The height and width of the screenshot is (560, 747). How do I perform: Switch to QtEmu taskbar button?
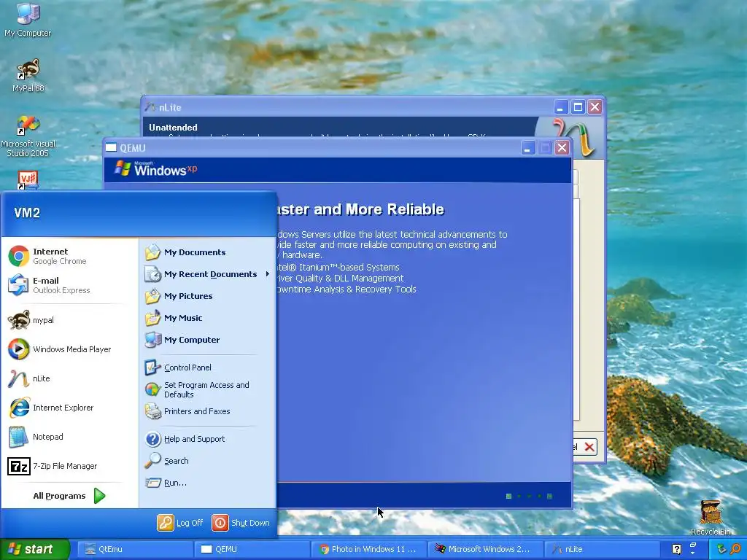point(135,549)
